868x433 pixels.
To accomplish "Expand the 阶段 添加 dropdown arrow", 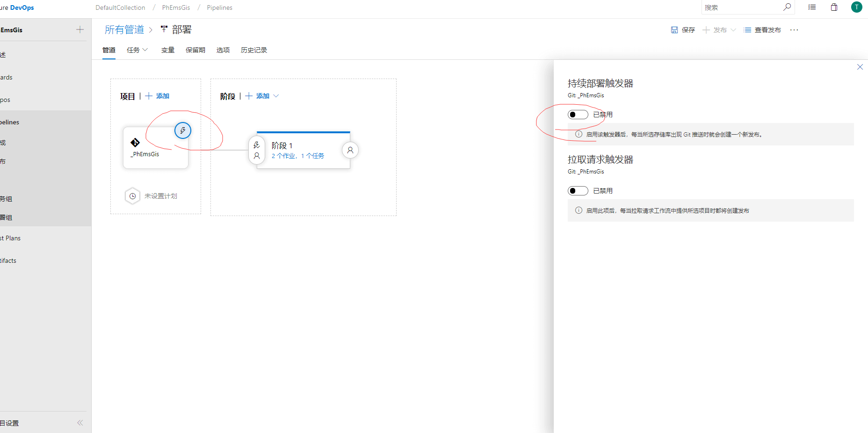I will [x=276, y=96].
